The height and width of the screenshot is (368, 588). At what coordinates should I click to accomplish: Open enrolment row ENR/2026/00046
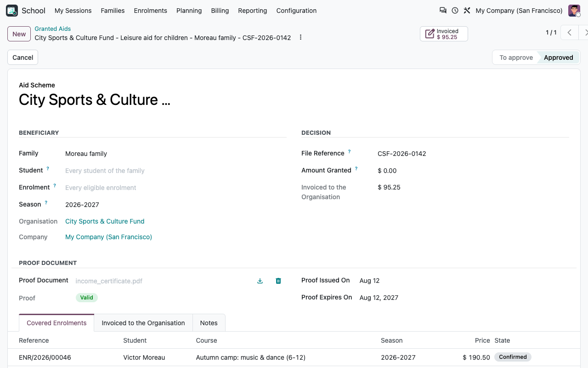pos(294,357)
